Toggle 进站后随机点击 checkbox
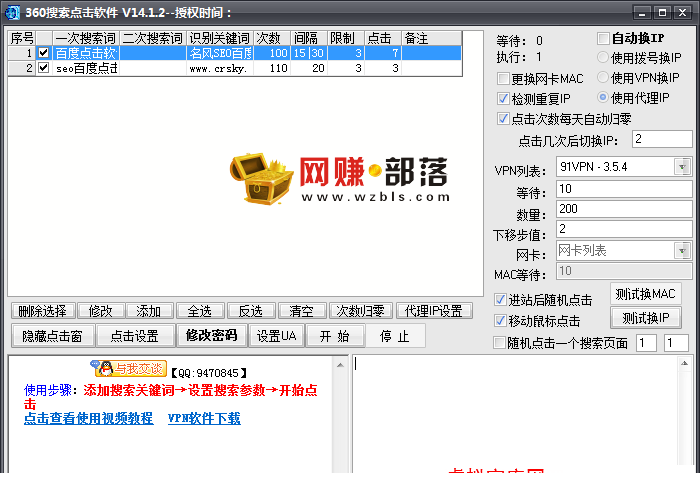 (x=500, y=300)
